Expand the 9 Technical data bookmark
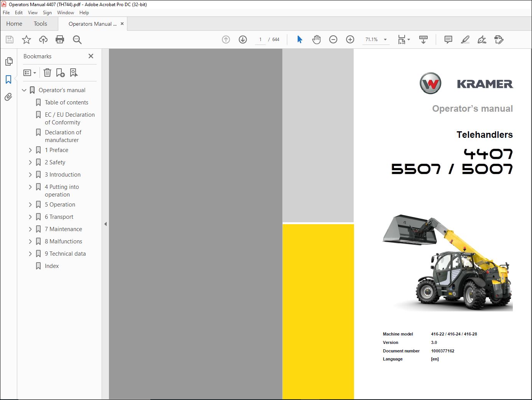Image resolution: width=532 pixels, height=400 pixels. click(30, 254)
